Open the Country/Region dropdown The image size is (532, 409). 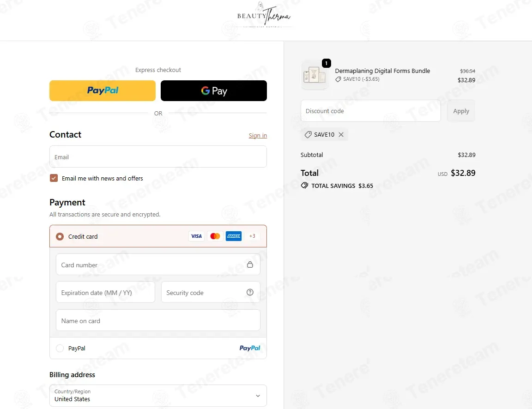[158, 396]
